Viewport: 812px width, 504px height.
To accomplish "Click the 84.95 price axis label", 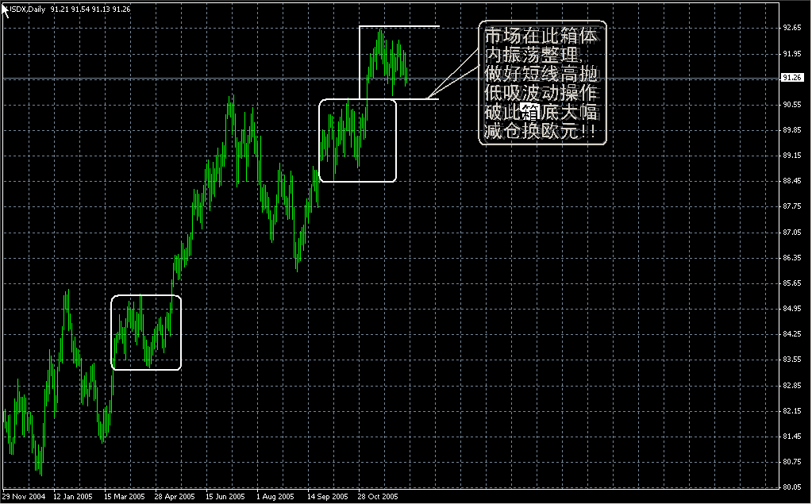I will click(x=792, y=308).
